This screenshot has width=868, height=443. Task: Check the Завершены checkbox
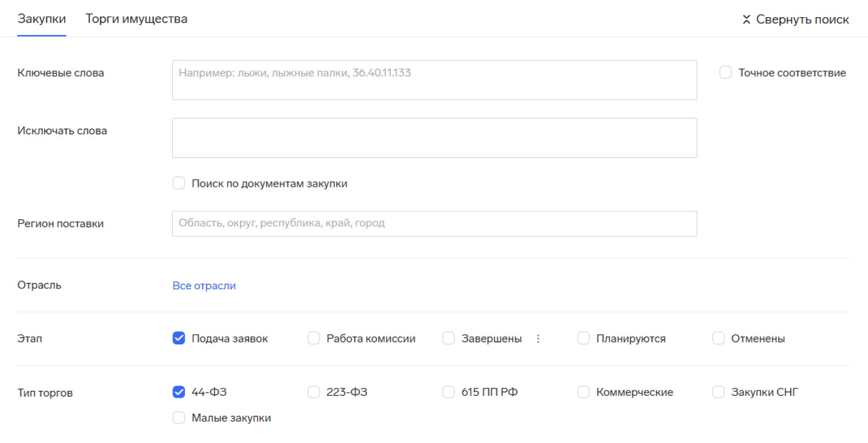[x=449, y=338]
